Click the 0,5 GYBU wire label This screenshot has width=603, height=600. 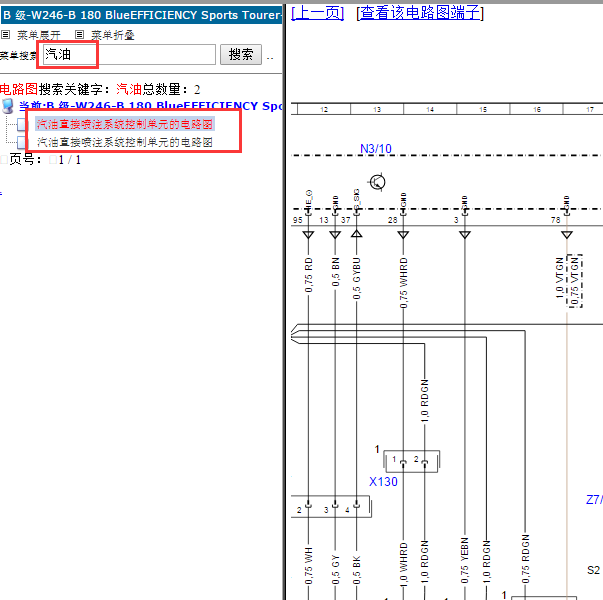coord(356,278)
